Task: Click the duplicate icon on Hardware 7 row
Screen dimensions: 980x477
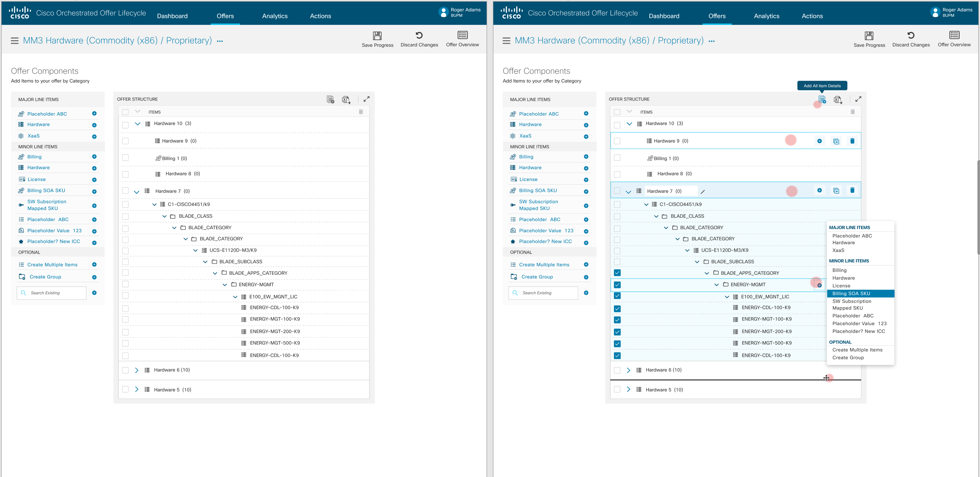Action: click(x=836, y=191)
